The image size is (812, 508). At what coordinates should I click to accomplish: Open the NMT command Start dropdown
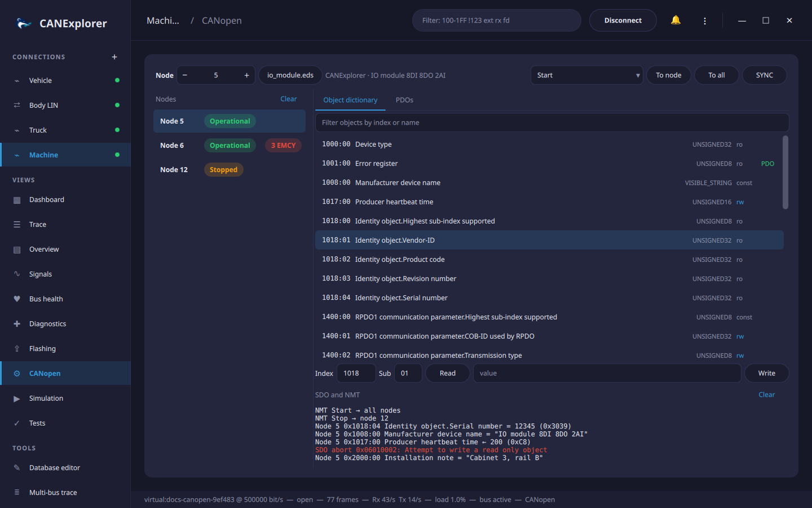pyautogui.click(x=587, y=75)
